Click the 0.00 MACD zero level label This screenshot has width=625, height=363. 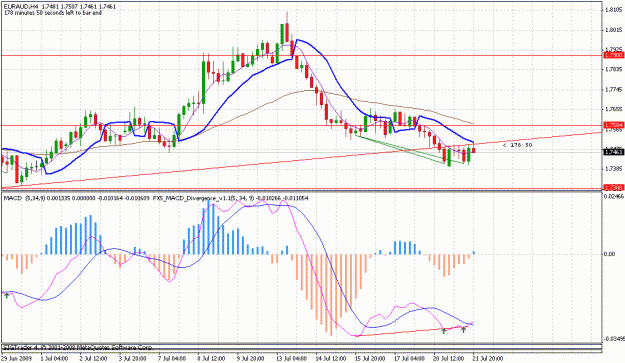[x=610, y=254]
